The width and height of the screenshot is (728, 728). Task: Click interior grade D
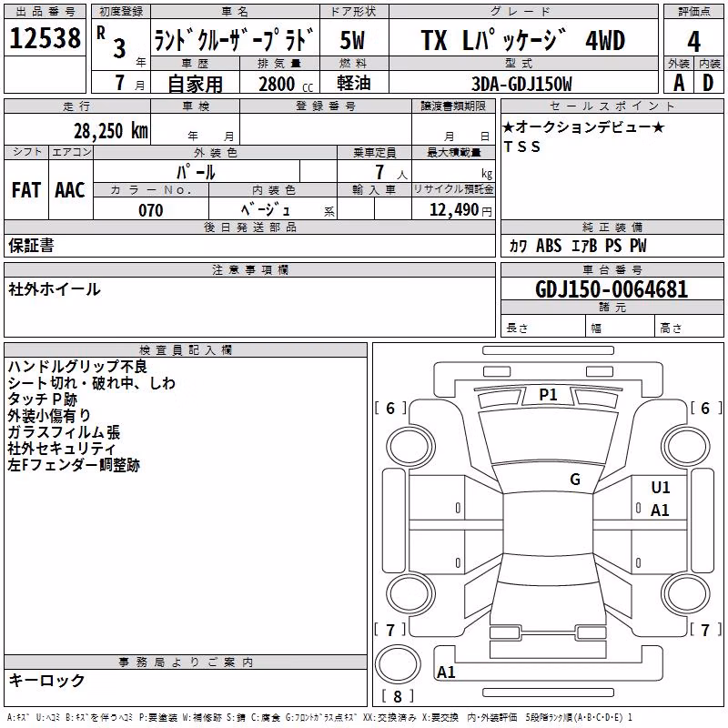click(708, 83)
